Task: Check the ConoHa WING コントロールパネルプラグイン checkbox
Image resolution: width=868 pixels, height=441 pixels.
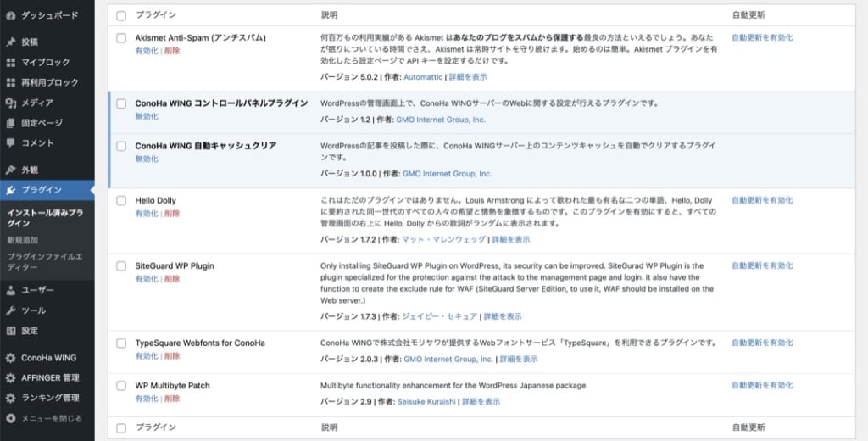Action: click(x=121, y=103)
